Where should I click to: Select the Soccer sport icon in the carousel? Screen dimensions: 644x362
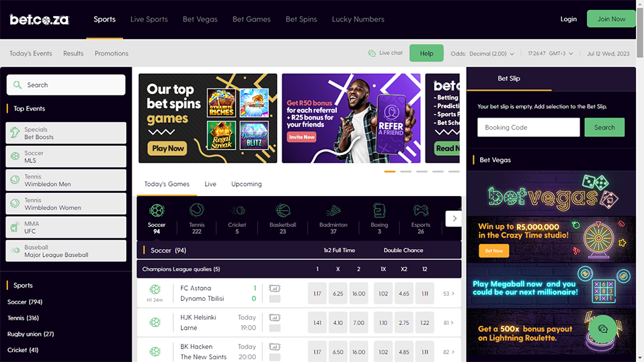click(x=157, y=211)
